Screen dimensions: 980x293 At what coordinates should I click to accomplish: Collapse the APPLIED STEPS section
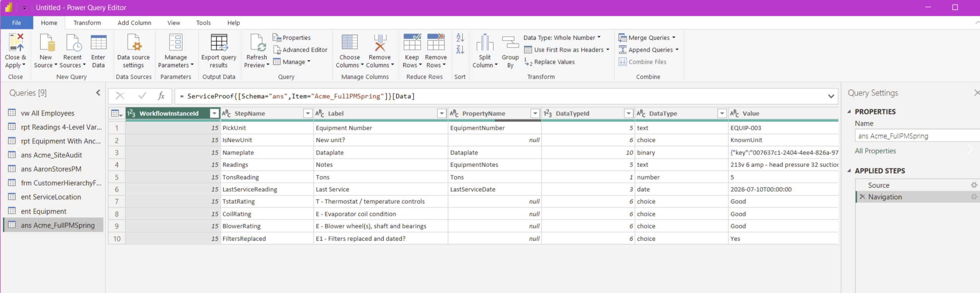[849, 170]
